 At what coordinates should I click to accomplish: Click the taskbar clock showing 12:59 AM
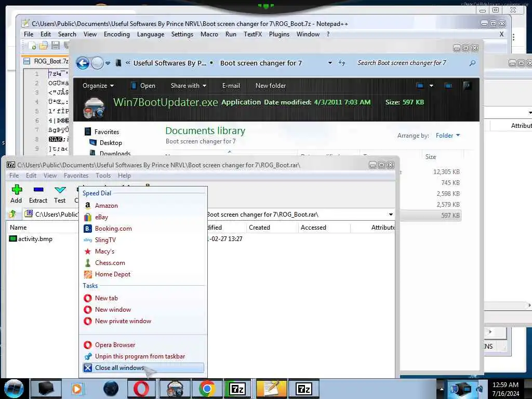tap(506, 389)
